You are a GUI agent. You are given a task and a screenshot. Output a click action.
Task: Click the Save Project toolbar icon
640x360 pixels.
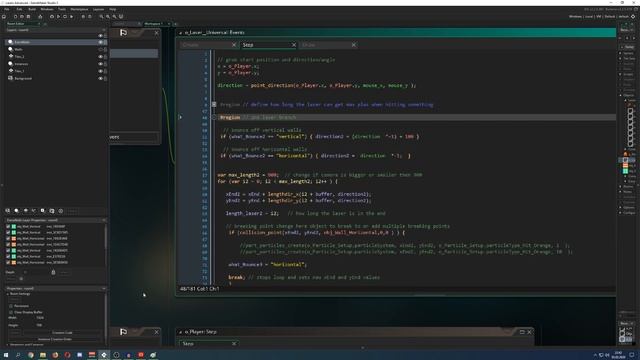tap(28, 17)
